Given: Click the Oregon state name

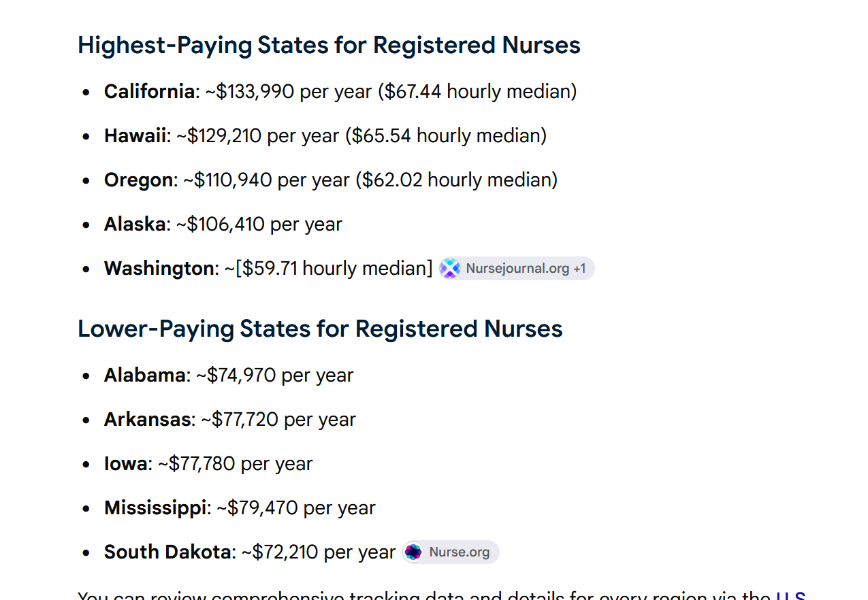Looking at the screenshot, I should pyautogui.click(x=138, y=180).
